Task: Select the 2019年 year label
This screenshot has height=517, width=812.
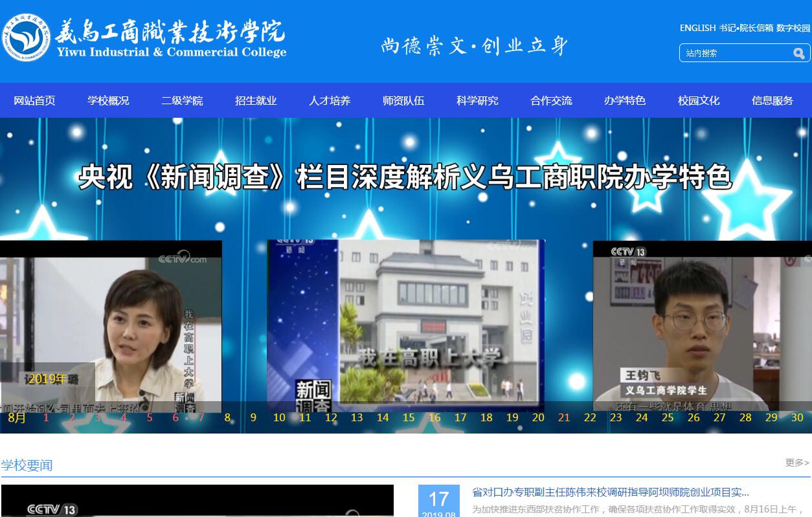Action: (x=47, y=379)
